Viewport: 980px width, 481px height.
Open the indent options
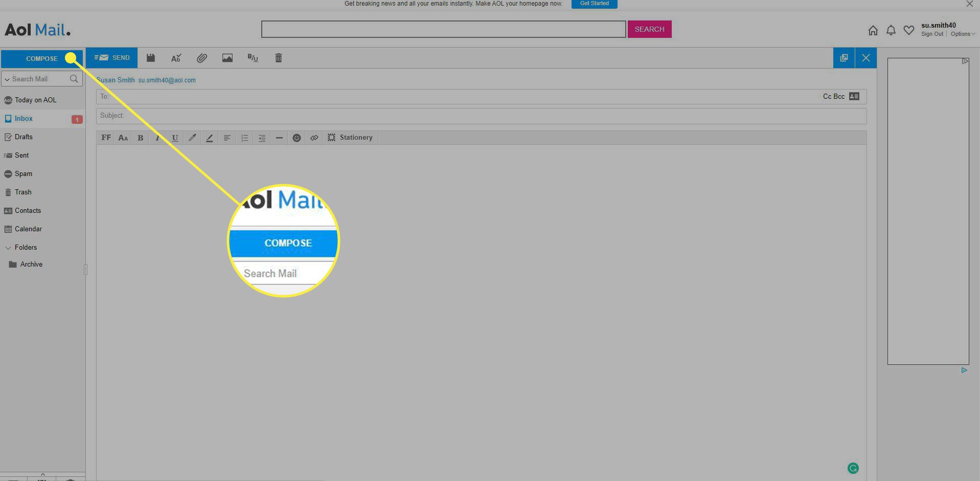pyautogui.click(x=262, y=138)
